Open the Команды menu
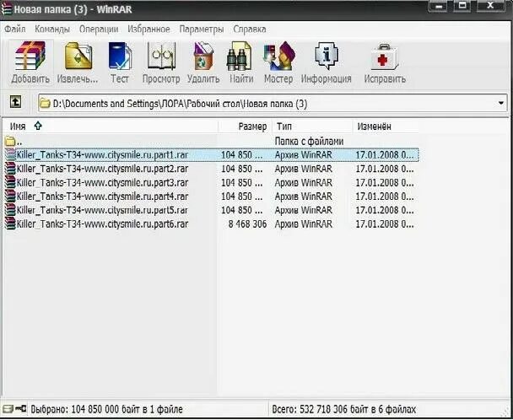This screenshot has height=420, width=513. (52, 30)
